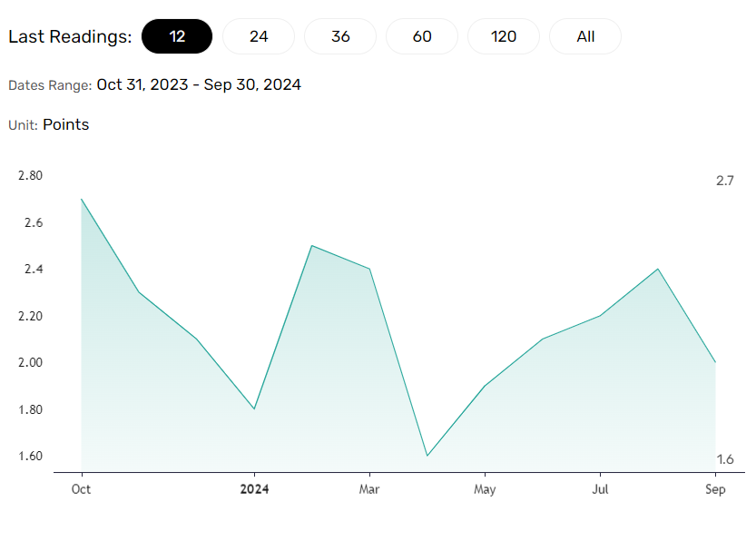
Task: Switch to 36 last readings
Action: (340, 36)
